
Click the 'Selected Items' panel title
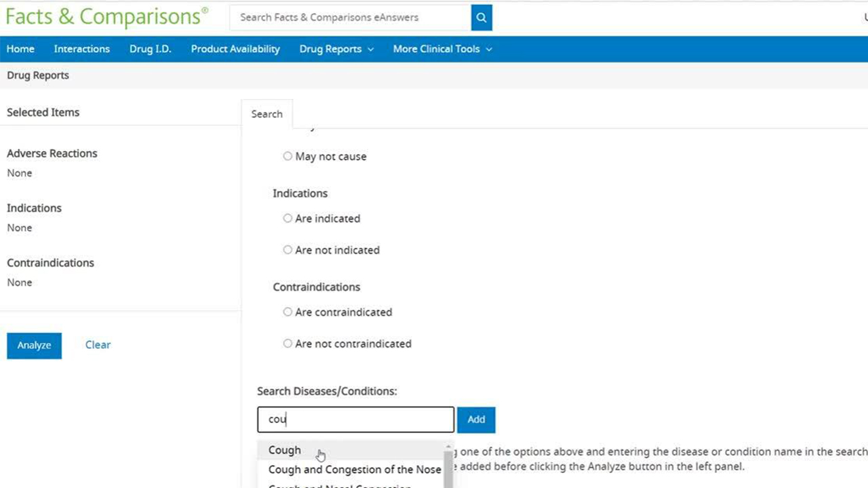[43, 113]
